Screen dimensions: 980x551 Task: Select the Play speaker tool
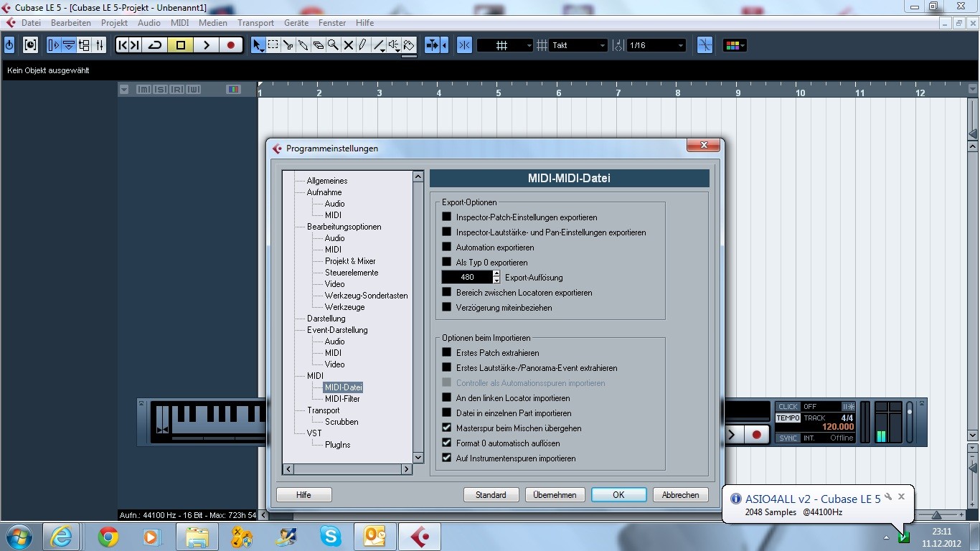394,45
